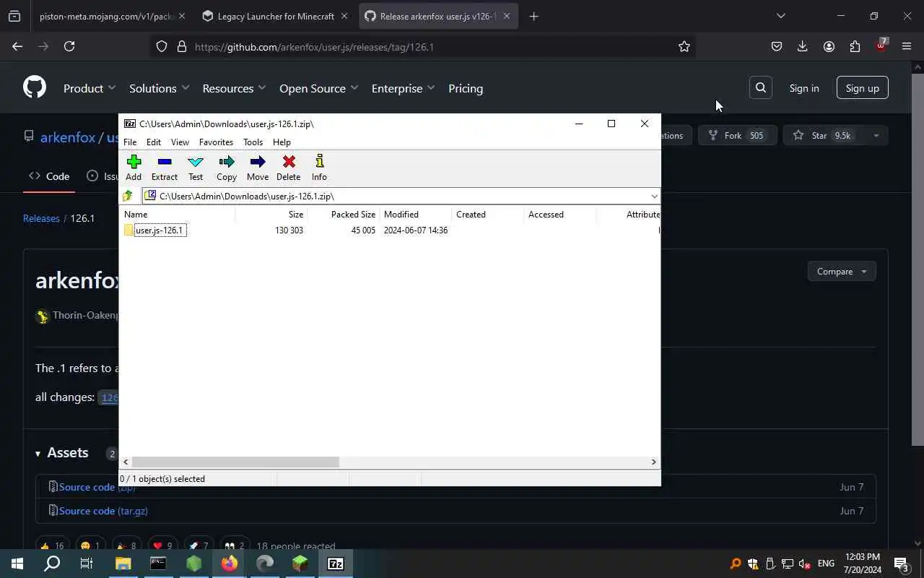Click the Delete toolbar button in 7-Zip

288,168
